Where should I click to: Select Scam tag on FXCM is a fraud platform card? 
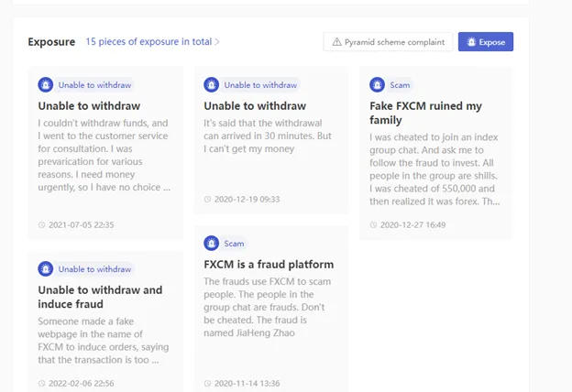pos(234,244)
